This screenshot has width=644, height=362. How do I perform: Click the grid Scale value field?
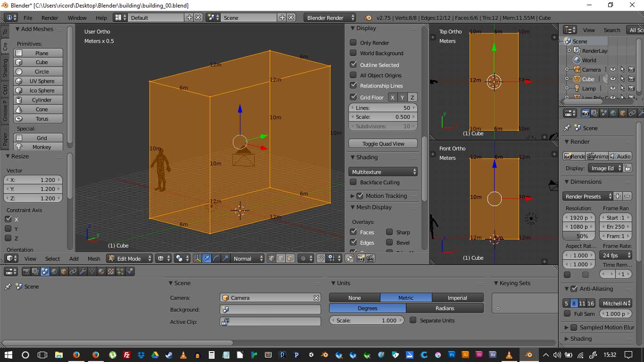coord(383,117)
